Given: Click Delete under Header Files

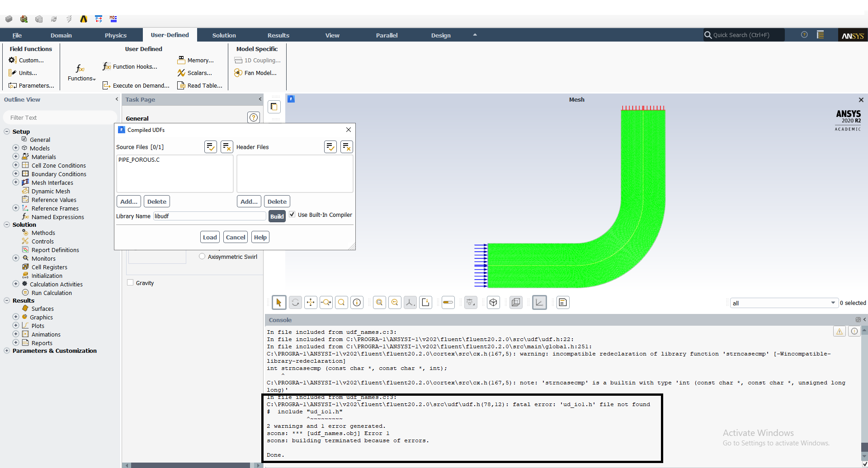Looking at the screenshot, I should click(x=277, y=201).
